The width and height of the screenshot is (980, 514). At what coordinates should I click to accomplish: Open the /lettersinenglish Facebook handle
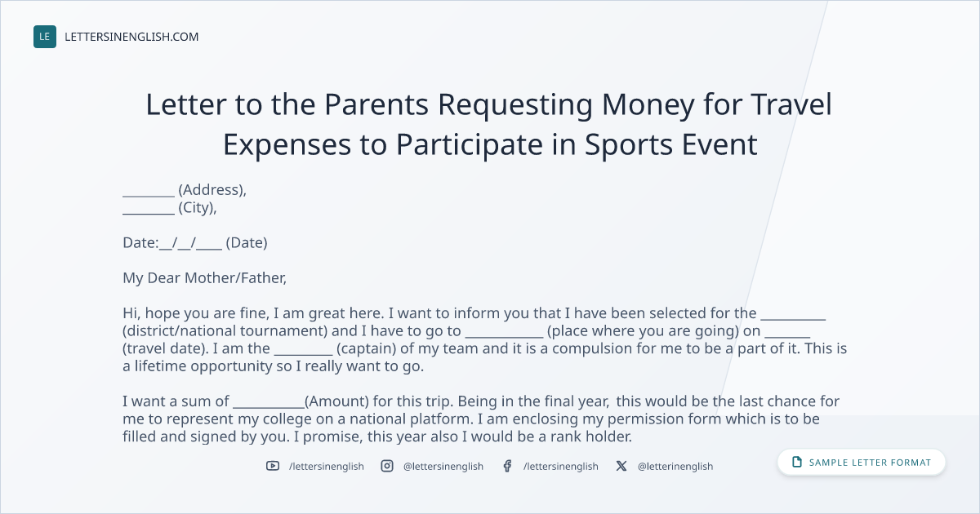(x=561, y=466)
